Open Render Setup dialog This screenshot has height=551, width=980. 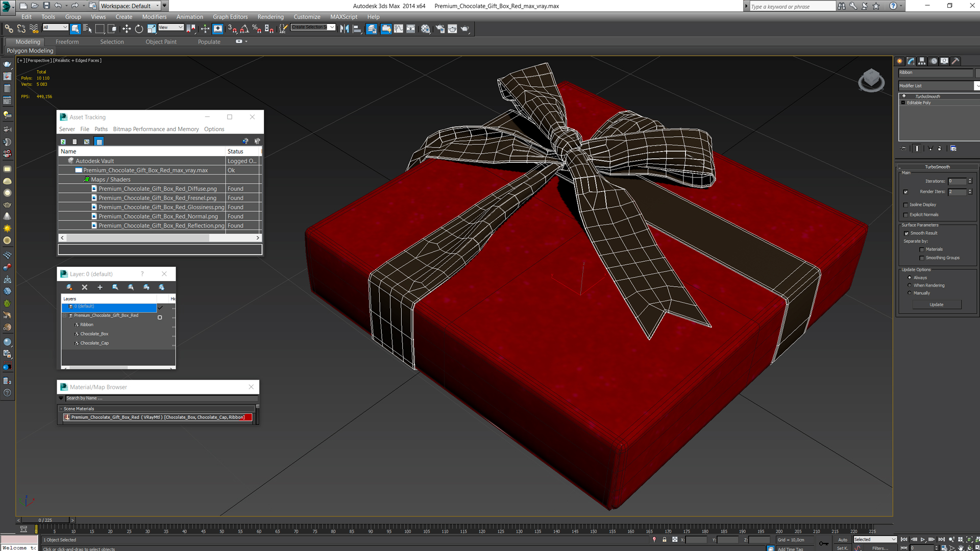coord(439,29)
